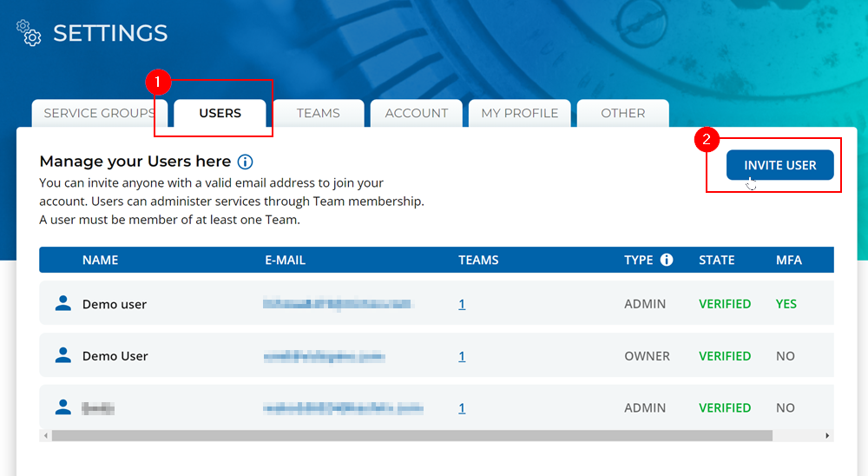This screenshot has width=868, height=476.
Task: Open the Account tab
Action: [x=417, y=114]
